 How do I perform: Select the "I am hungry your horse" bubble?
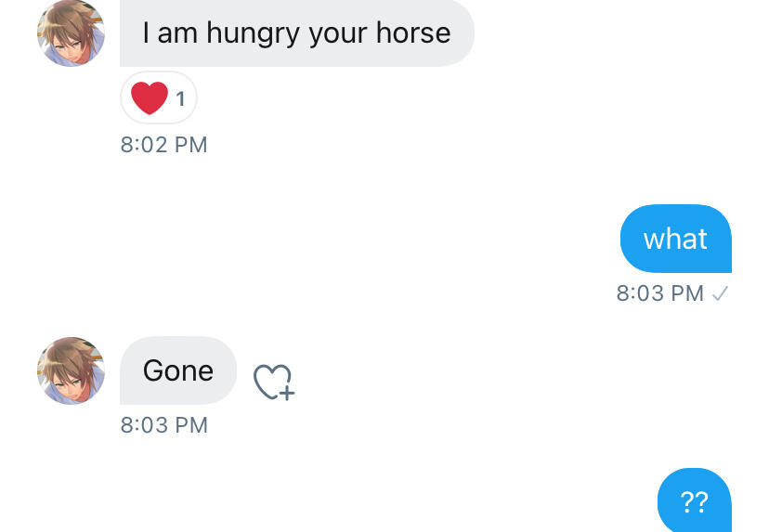click(296, 33)
